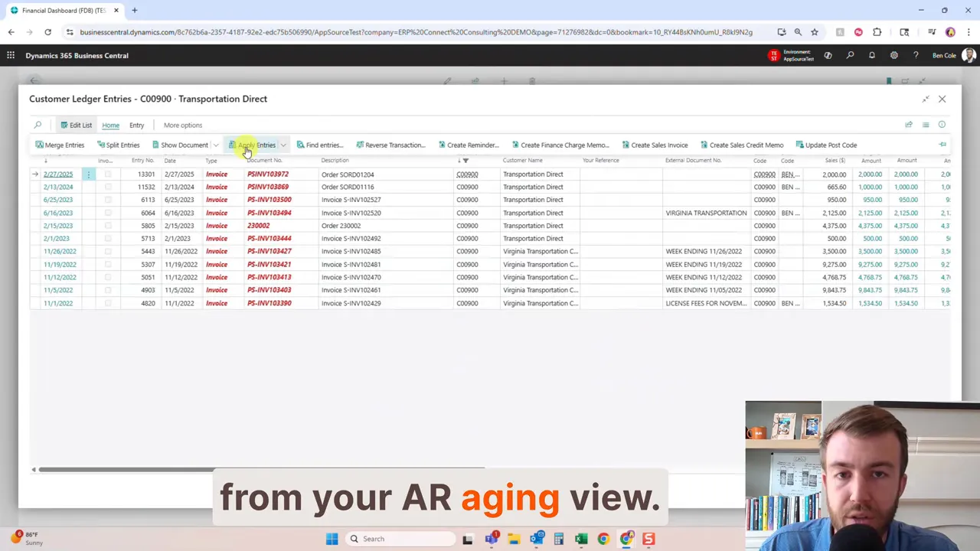The width and height of the screenshot is (980, 551).
Task: Switch to the Home ribbon tab
Action: tap(110, 125)
